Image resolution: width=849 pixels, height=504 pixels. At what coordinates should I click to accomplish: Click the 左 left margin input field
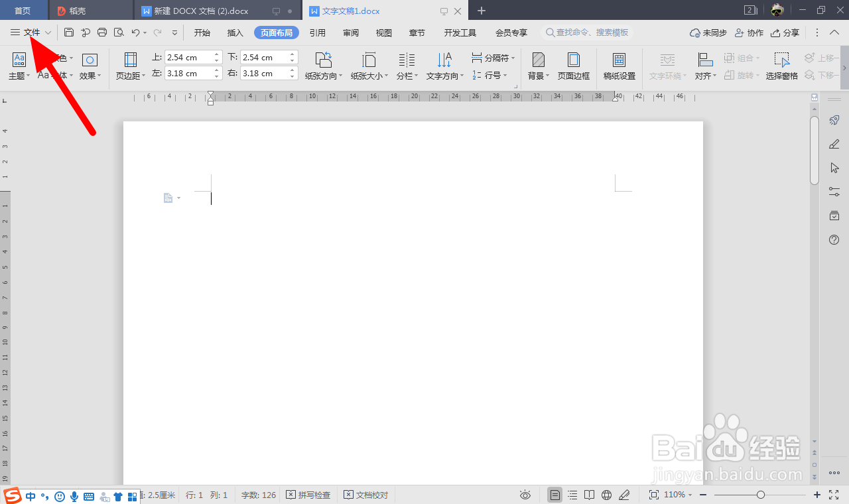[188, 74]
